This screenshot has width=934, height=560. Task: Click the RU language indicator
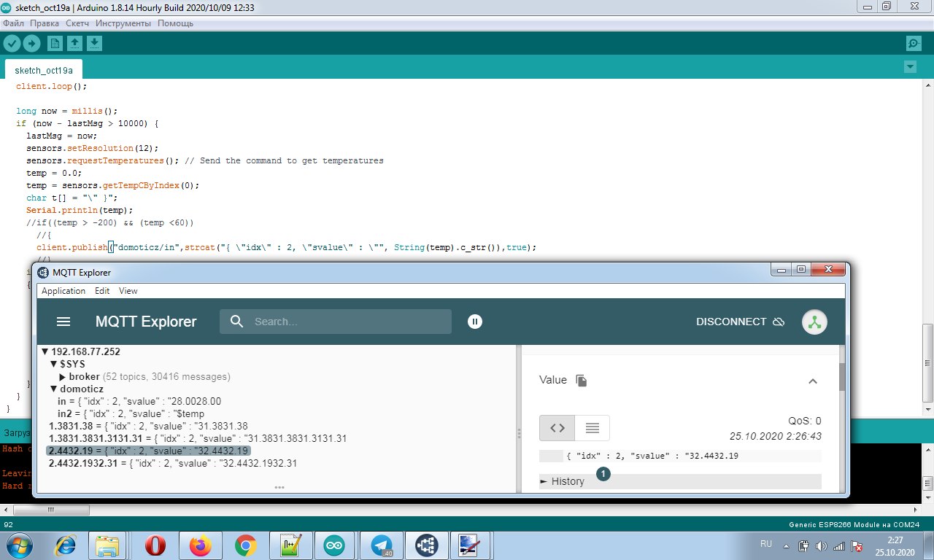click(x=765, y=544)
